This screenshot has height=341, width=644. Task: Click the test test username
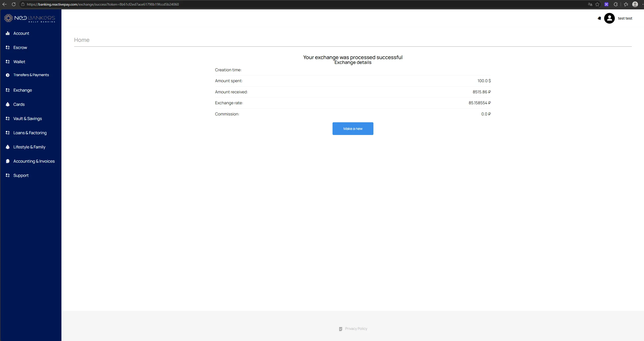(x=625, y=18)
